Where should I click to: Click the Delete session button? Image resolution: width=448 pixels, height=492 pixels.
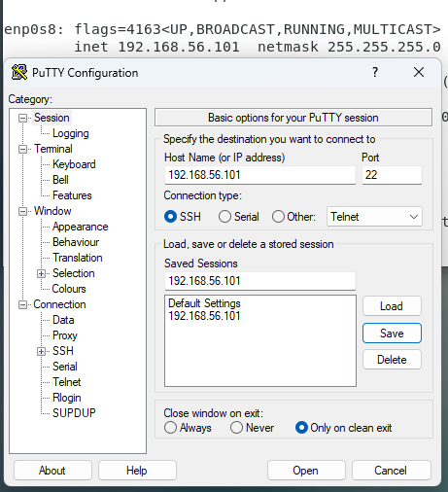click(392, 360)
